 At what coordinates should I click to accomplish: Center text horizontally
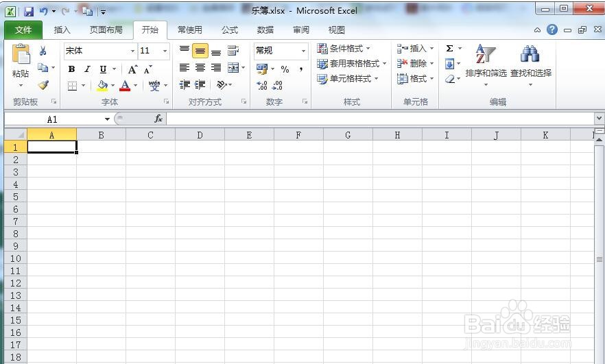pos(200,68)
